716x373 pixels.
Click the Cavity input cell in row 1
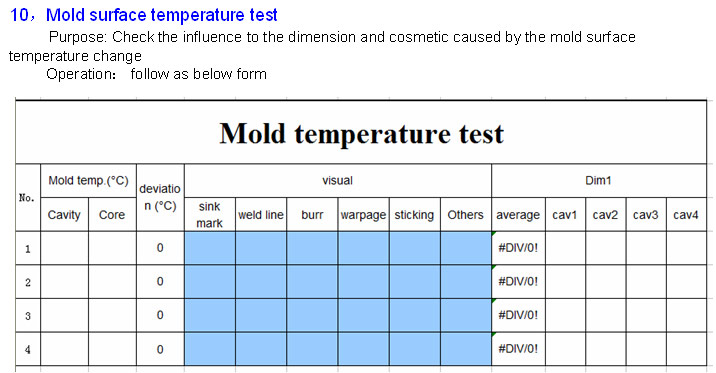tap(64, 248)
